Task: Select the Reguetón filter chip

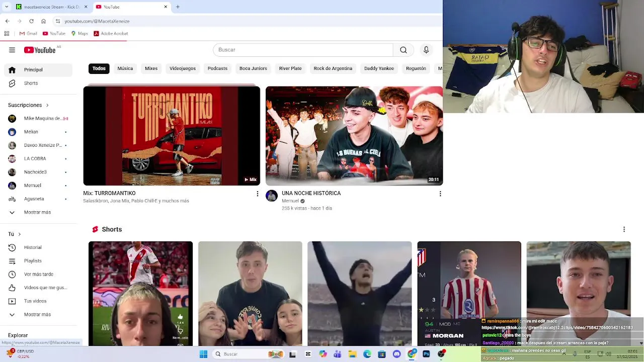Action: (416, 68)
